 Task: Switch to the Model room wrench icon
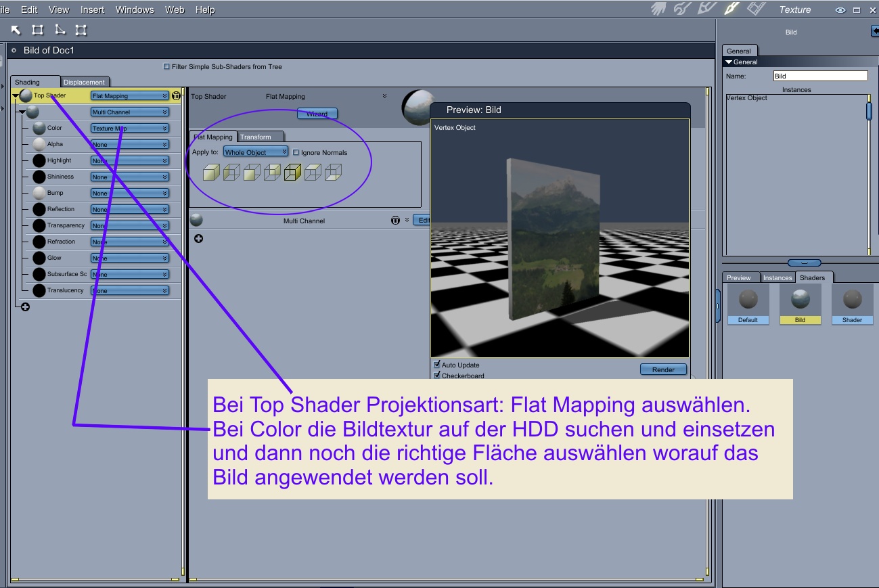[683, 9]
